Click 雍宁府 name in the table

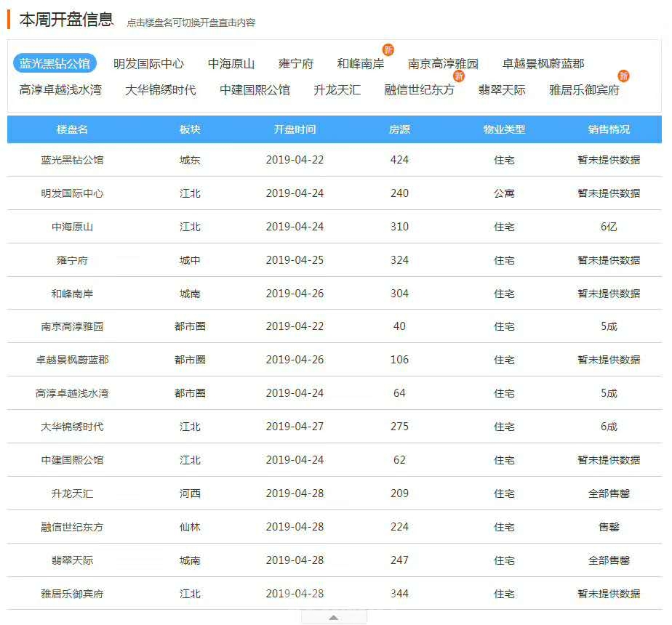pyautogui.click(x=72, y=260)
